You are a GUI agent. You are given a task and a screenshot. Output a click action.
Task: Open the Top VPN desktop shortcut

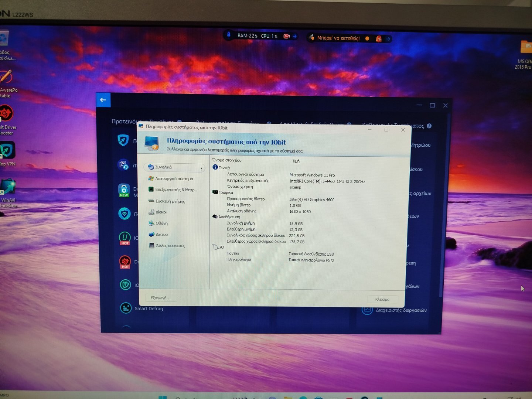point(7,154)
